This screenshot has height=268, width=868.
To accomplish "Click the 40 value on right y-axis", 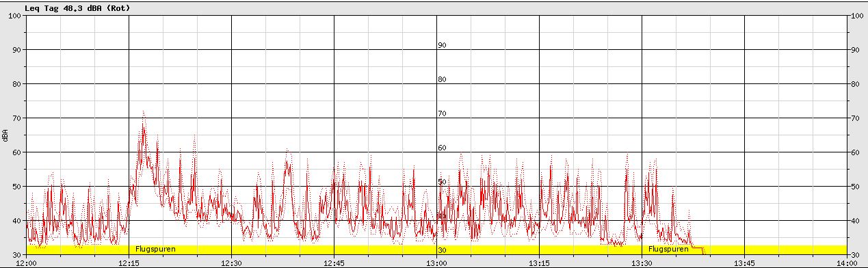I will coord(855,221).
